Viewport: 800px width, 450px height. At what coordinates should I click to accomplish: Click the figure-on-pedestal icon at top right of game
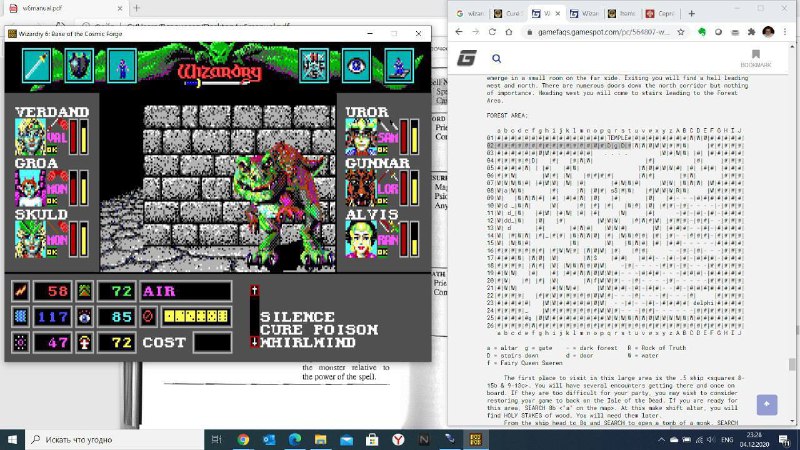(x=399, y=65)
